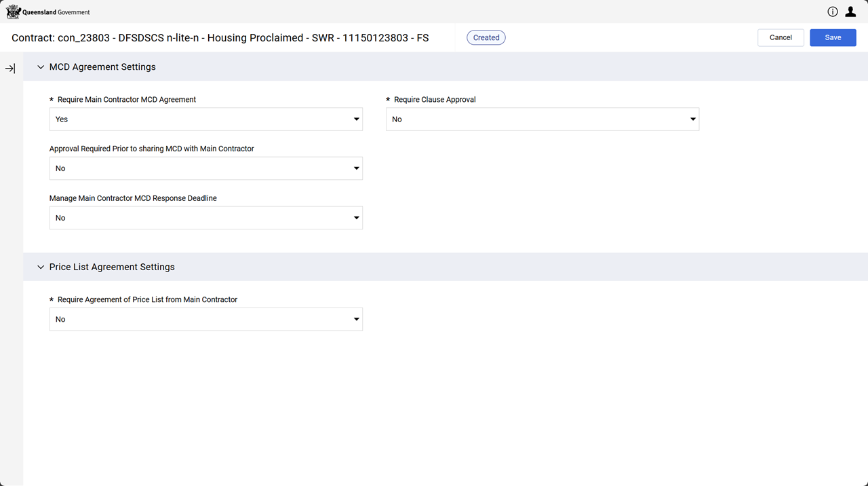The height and width of the screenshot is (486, 868).
Task: Open the user profile icon
Action: pyautogui.click(x=850, y=12)
